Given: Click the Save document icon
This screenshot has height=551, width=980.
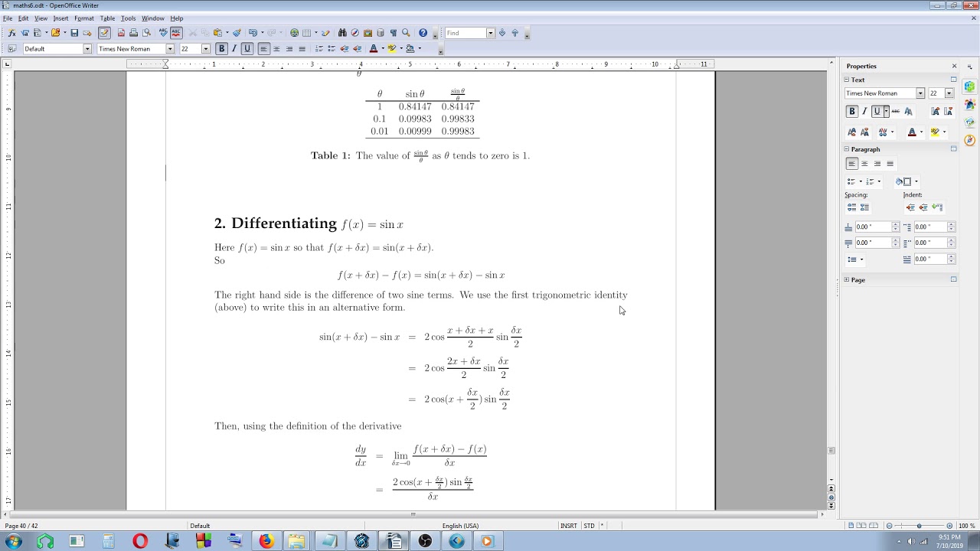Looking at the screenshot, I should 74,33.
